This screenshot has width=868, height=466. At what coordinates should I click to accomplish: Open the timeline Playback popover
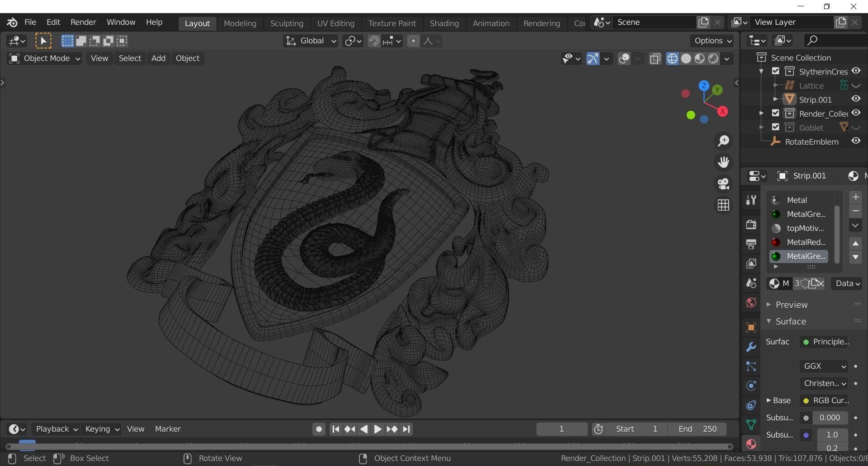57,429
